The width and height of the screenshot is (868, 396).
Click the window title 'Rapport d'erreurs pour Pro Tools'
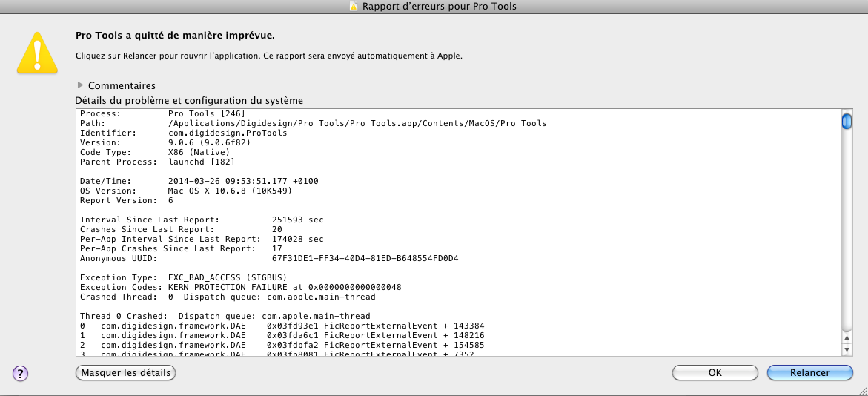coord(440,6)
